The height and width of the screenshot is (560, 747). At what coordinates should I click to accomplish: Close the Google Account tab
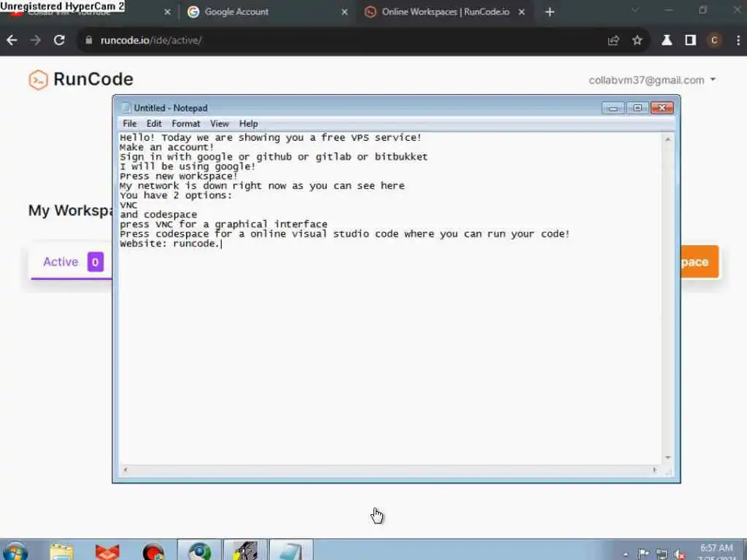click(344, 12)
